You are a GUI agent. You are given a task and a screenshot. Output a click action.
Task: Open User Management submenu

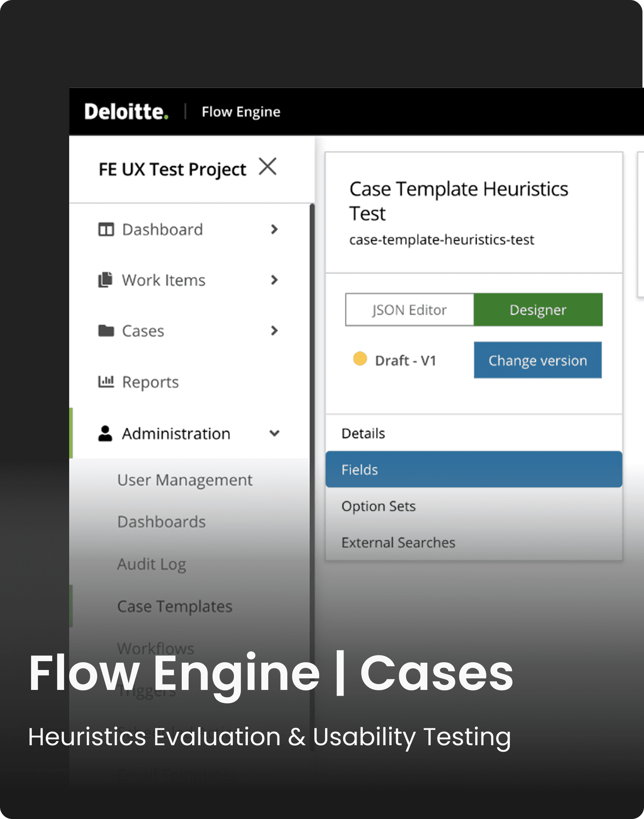pos(185,480)
